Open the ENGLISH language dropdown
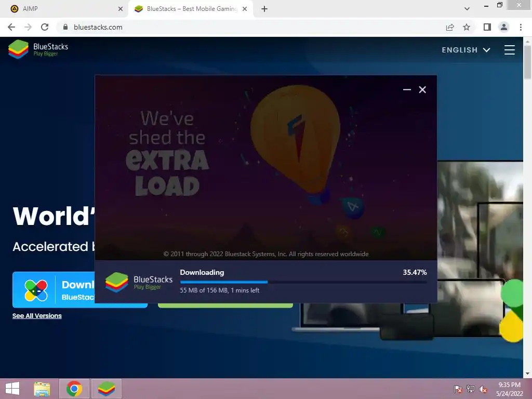532x399 pixels. 466,50
